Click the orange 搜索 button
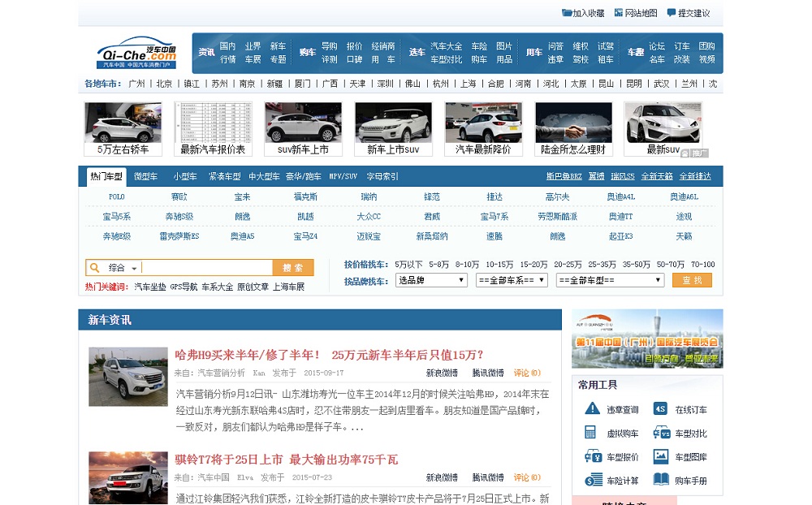The width and height of the screenshot is (812, 505). point(293,268)
